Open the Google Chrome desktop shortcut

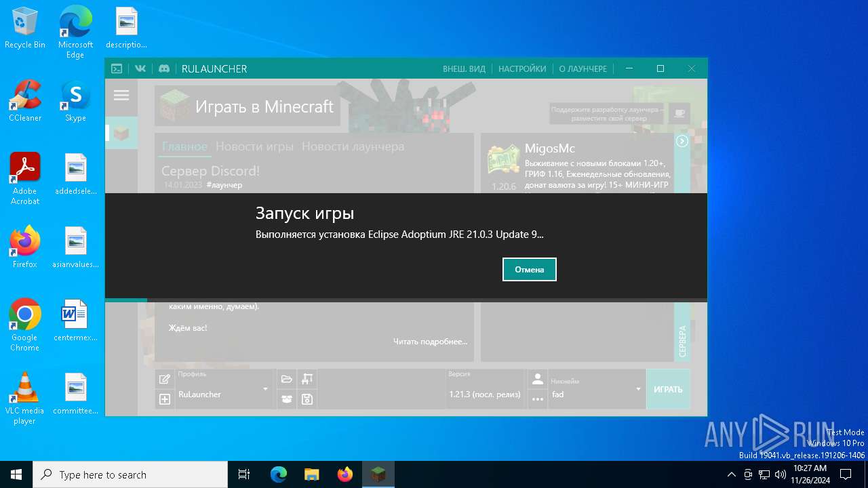coord(25,325)
